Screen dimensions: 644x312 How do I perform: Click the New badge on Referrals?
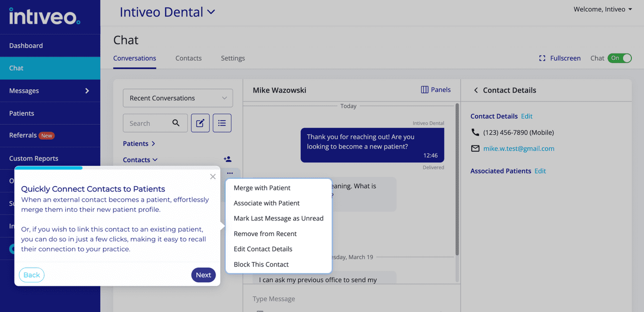pos(47,136)
